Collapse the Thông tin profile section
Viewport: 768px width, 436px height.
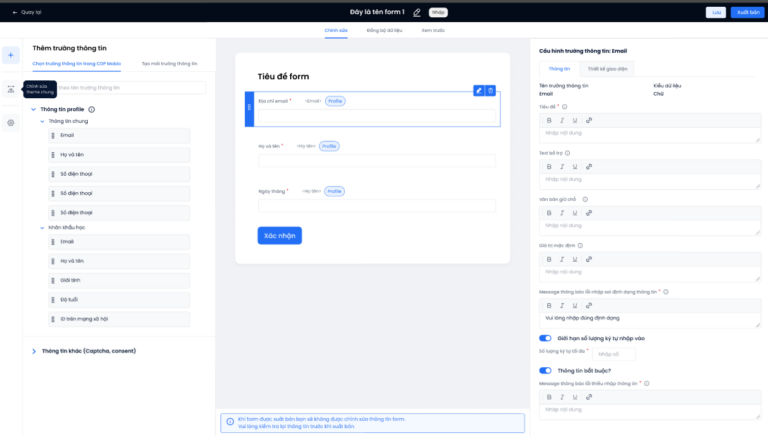click(x=34, y=109)
